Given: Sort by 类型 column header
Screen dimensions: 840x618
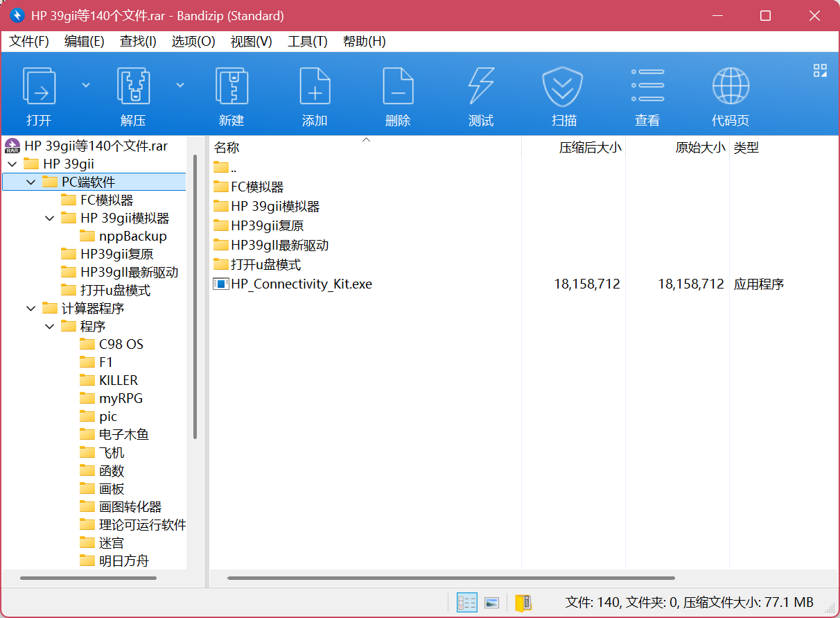Looking at the screenshot, I should pyautogui.click(x=746, y=148).
